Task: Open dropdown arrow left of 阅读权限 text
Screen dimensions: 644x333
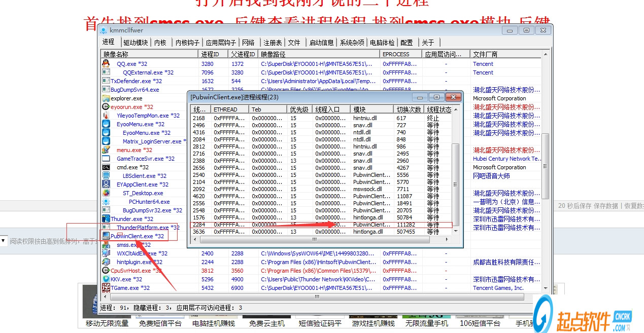Action: tap(4, 241)
